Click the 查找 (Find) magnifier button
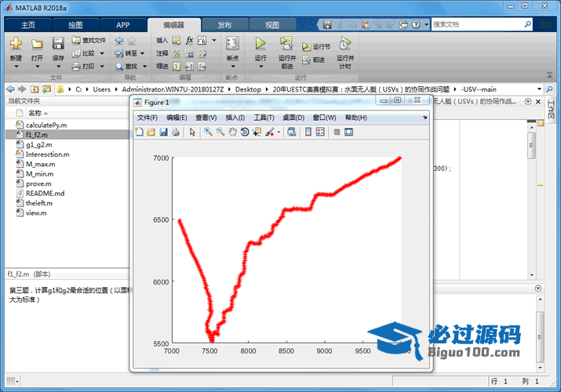561x392 pixels. coord(126,67)
